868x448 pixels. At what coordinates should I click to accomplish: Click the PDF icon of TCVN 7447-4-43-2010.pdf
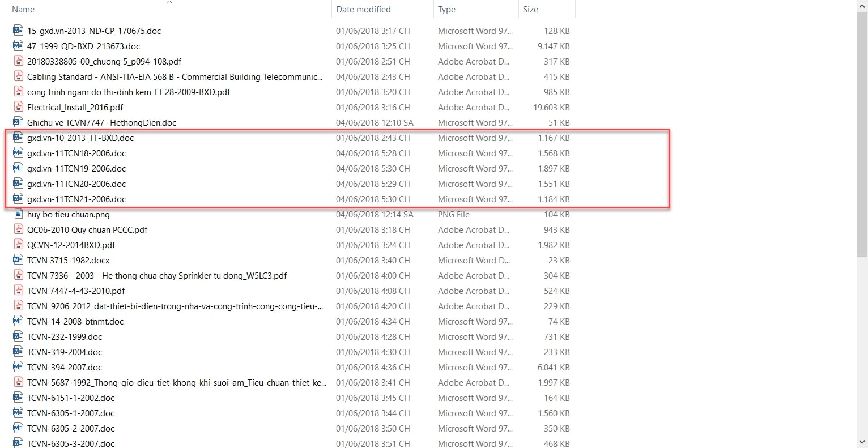(x=18, y=291)
